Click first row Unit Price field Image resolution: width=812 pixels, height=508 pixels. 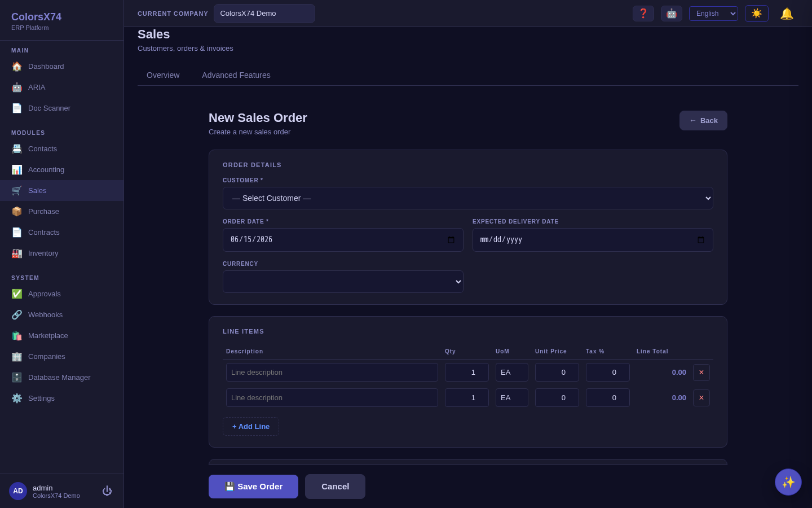click(557, 373)
